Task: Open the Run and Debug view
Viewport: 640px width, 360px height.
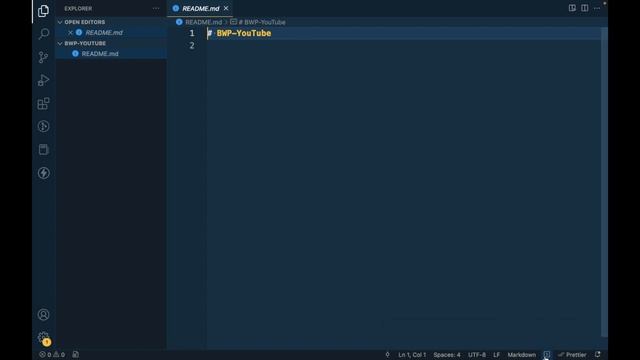Action: point(43,80)
